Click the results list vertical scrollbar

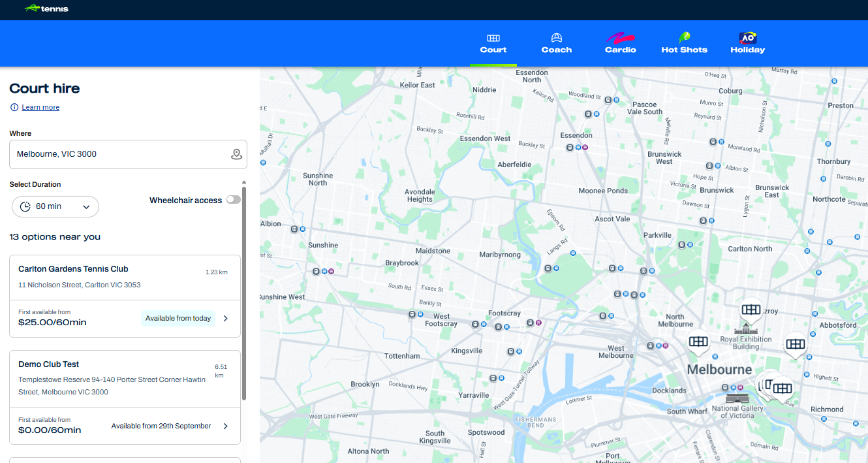point(244,294)
